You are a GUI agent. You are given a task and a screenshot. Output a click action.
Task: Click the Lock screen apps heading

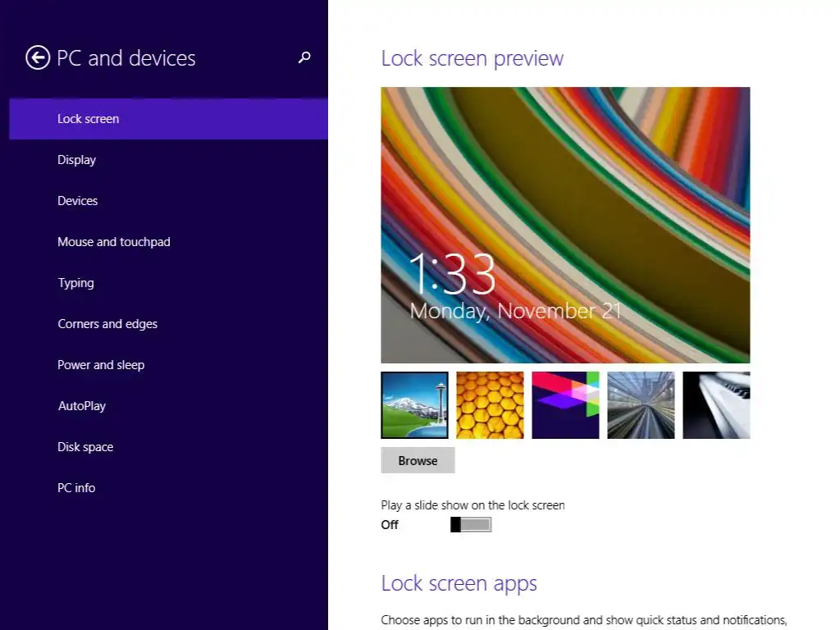coord(459,583)
